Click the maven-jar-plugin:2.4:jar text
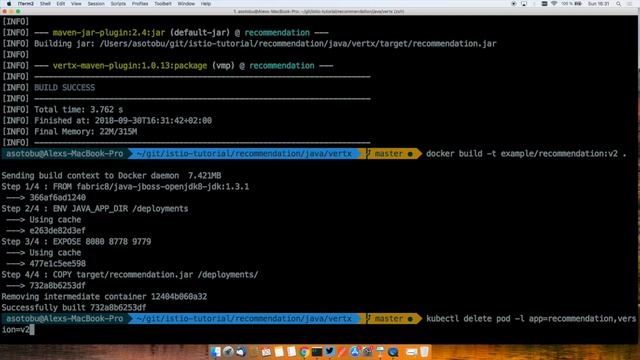The height and width of the screenshot is (360, 640). click(109, 33)
